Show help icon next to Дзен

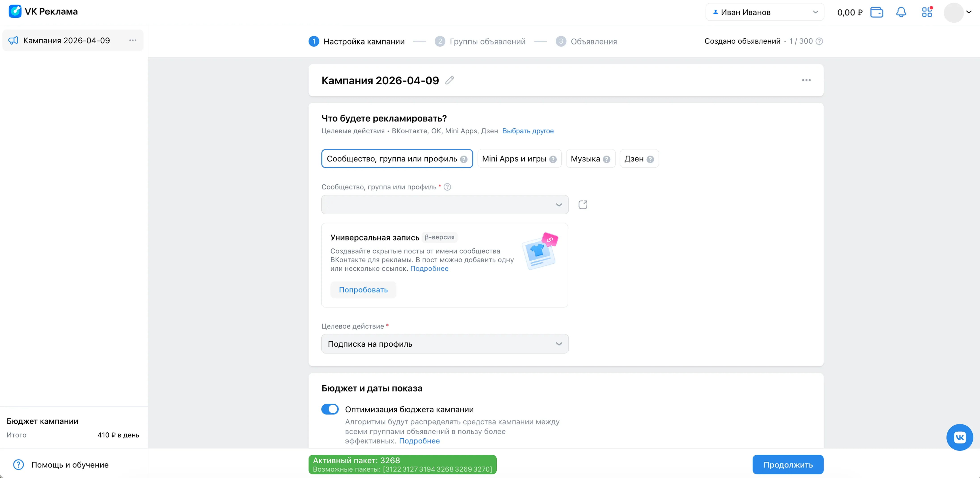pyautogui.click(x=650, y=159)
